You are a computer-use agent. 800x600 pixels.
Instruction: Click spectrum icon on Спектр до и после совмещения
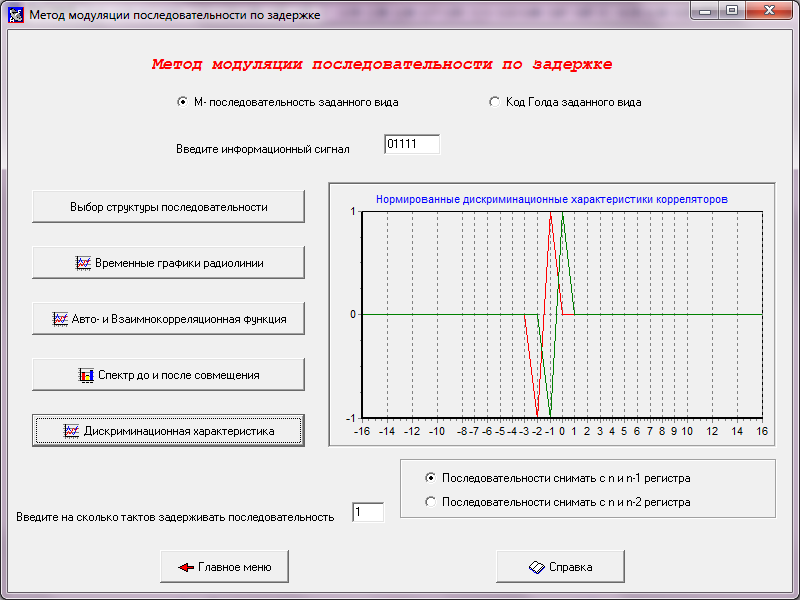point(86,376)
